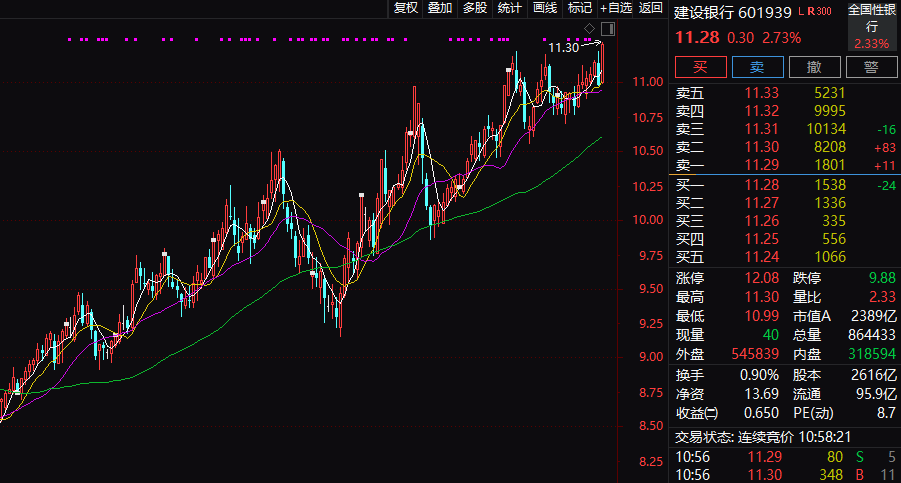Select 卖五 price 11.33
The image size is (901, 483).
click(x=762, y=93)
